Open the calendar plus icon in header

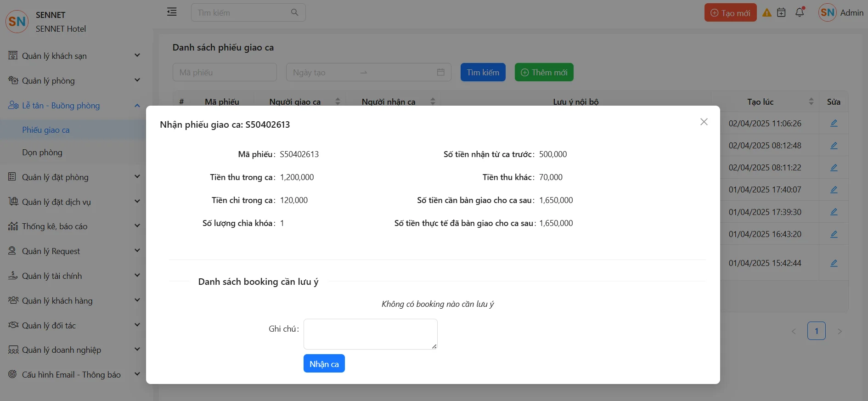[x=781, y=13]
